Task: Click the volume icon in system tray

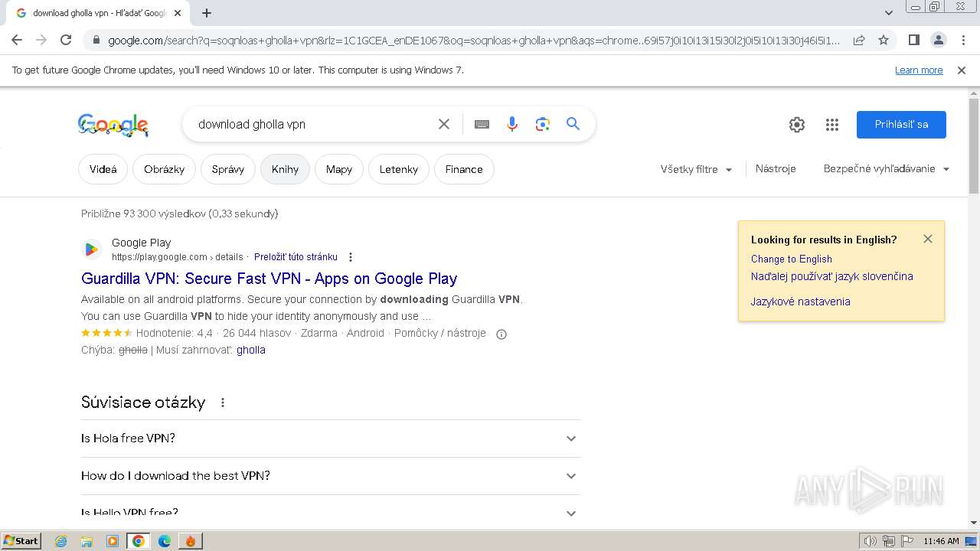Action: 871,541
